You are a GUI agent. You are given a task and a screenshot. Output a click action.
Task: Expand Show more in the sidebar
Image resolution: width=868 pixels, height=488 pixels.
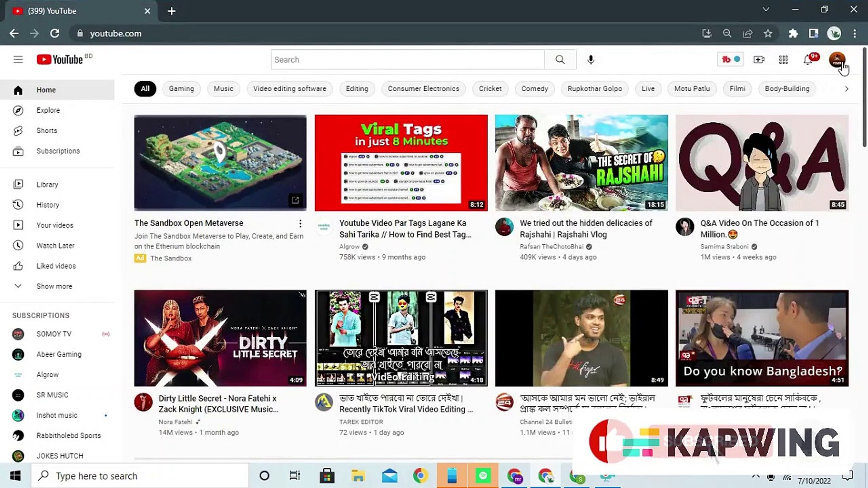pos(54,286)
